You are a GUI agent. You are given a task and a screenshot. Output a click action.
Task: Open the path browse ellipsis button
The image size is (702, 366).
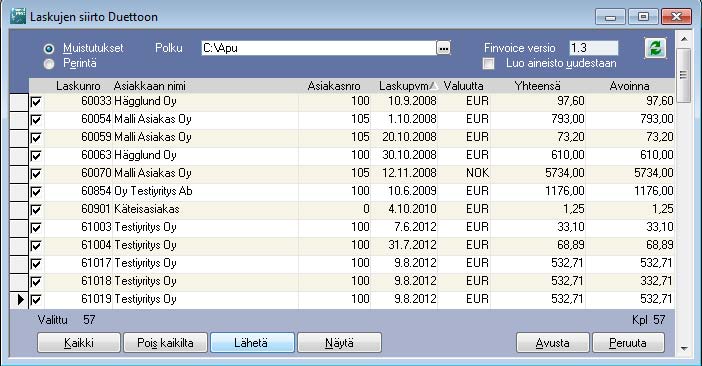coord(443,48)
